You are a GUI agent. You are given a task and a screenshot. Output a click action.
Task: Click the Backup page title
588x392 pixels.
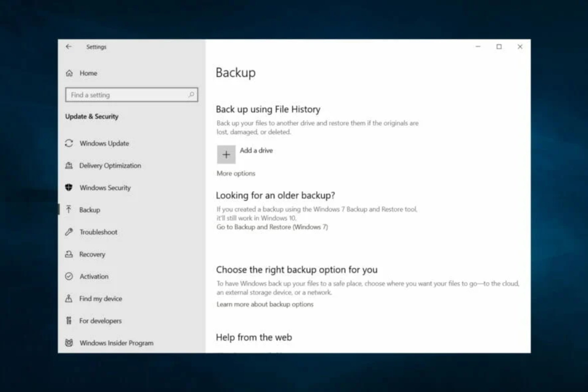click(236, 73)
